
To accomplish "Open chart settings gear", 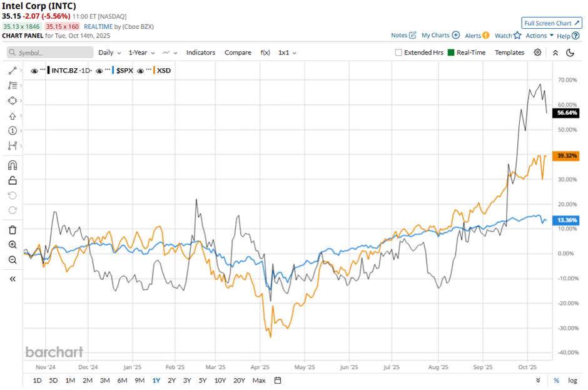I will 537,53.
